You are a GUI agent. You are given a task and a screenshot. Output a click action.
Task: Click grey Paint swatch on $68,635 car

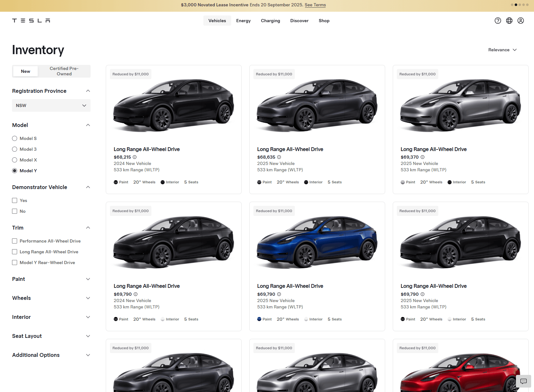coord(259,182)
